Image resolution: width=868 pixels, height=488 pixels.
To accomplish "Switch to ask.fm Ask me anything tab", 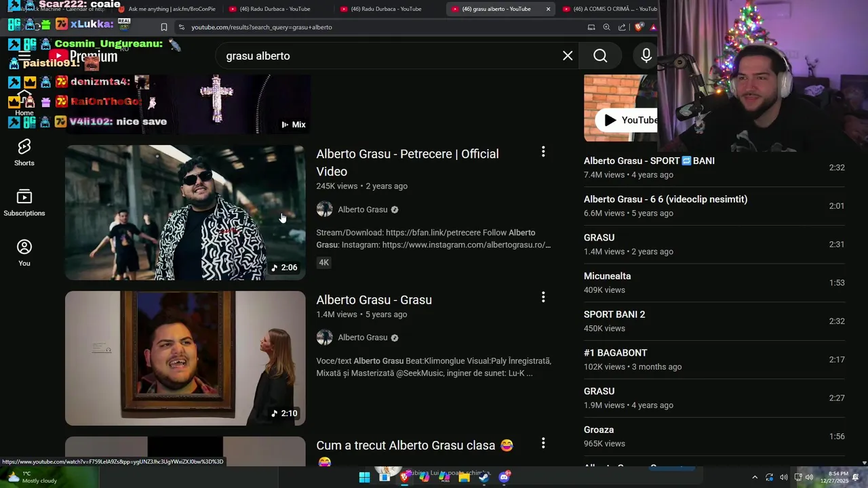I will tap(166, 9).
